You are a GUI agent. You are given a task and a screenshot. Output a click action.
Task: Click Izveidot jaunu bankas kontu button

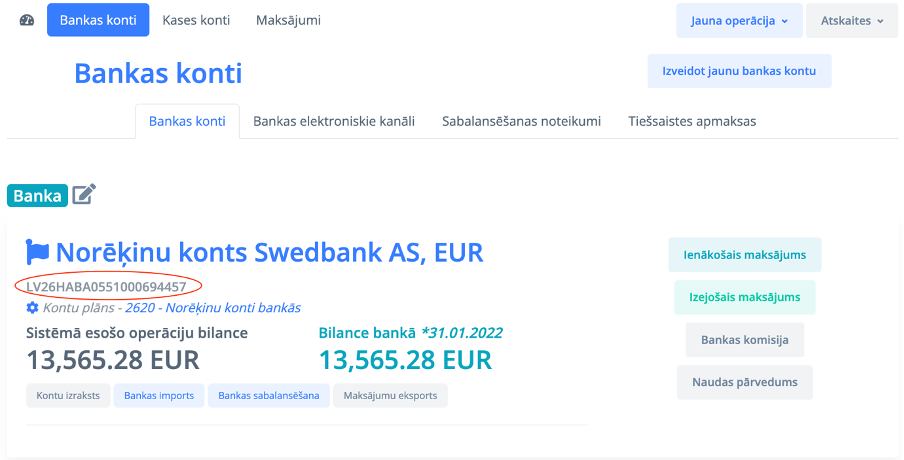pos(739,71)
